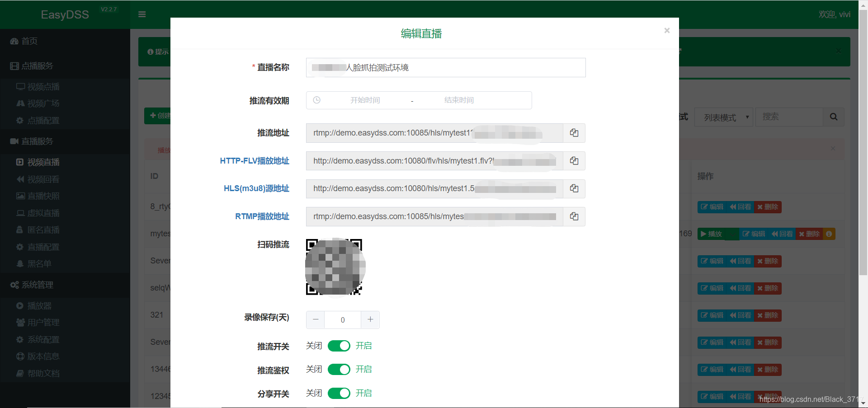
Task: Dismiss the green 提示 banner
Action: coord(839,51)
